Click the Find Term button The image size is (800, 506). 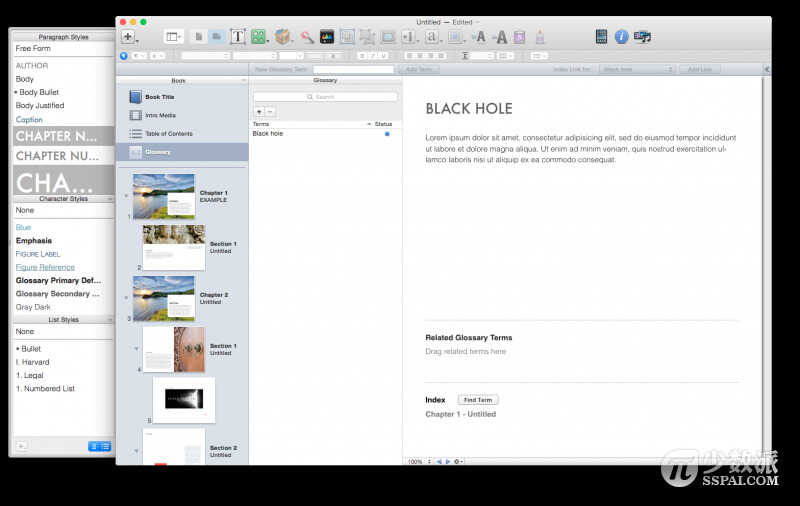pyautogui.click(x=478, y=400)
